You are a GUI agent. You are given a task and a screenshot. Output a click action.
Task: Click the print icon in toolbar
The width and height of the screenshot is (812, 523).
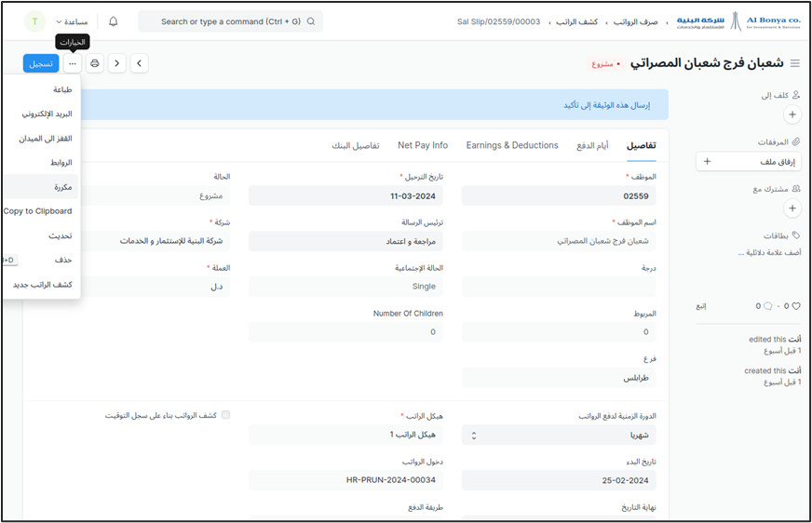tap(94, 63)
